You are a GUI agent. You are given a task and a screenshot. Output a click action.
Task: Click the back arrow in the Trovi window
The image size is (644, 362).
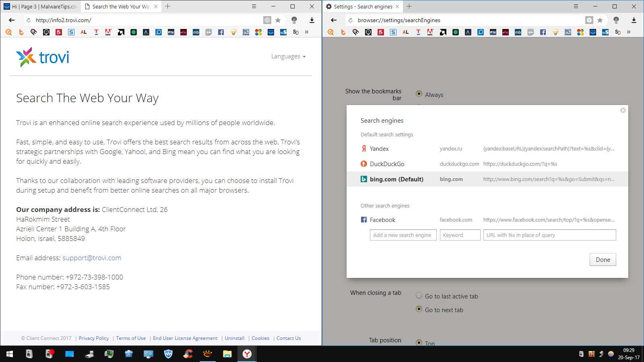12,20
